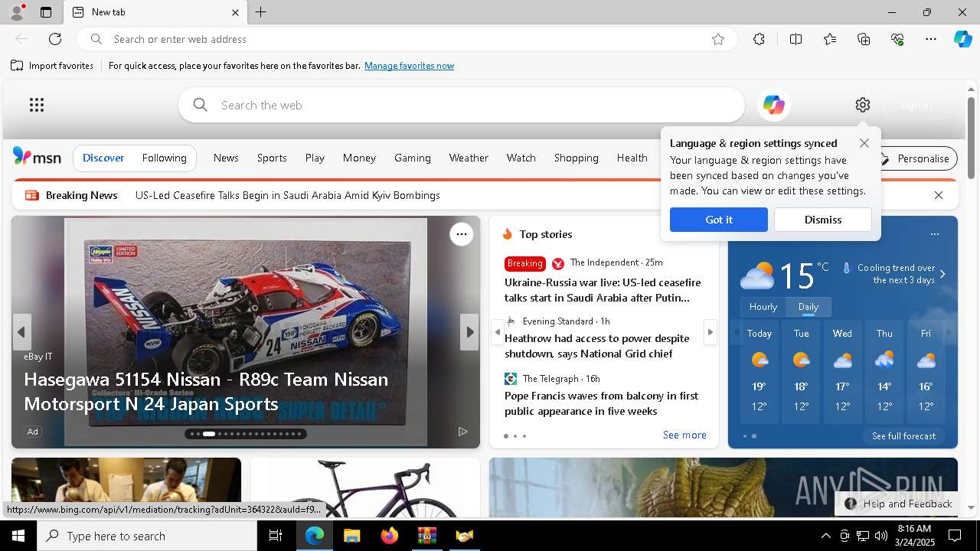Dismiss the Breaking News banner

tap(939, 195)
